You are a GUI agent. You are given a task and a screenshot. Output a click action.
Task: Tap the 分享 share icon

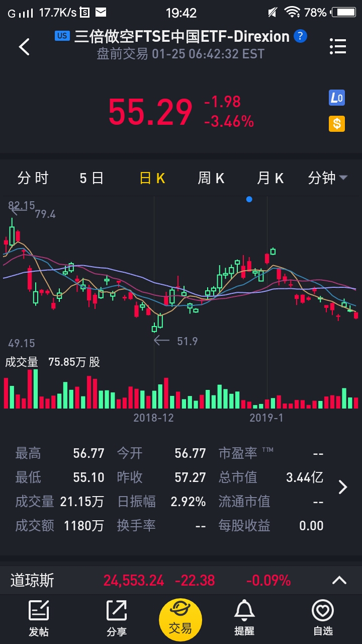point(117,619)
